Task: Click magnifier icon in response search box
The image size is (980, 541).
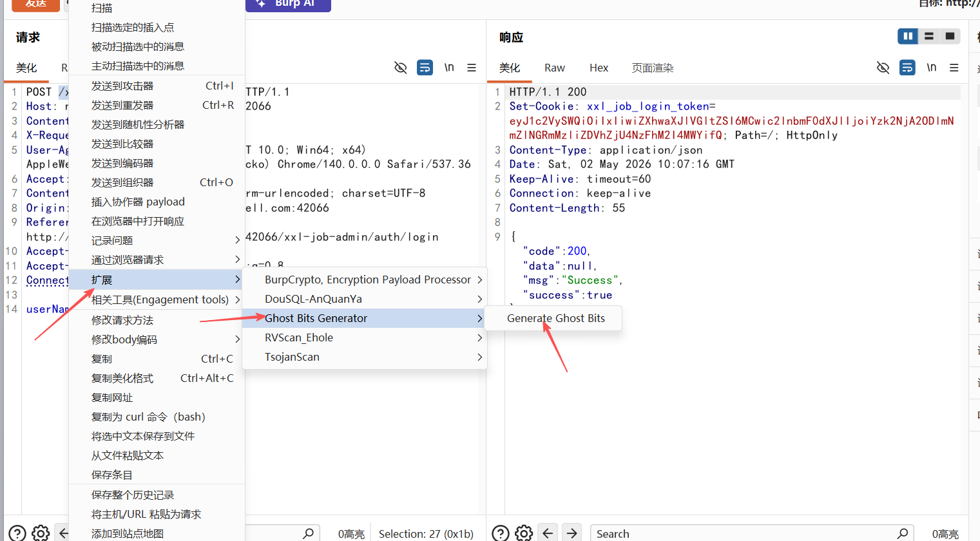Action: coord(903,533)
